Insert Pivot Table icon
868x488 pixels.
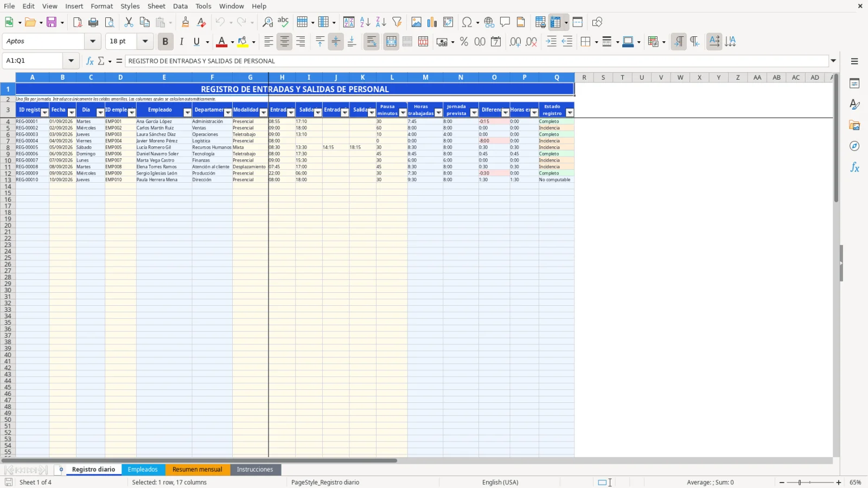[448, 22]
